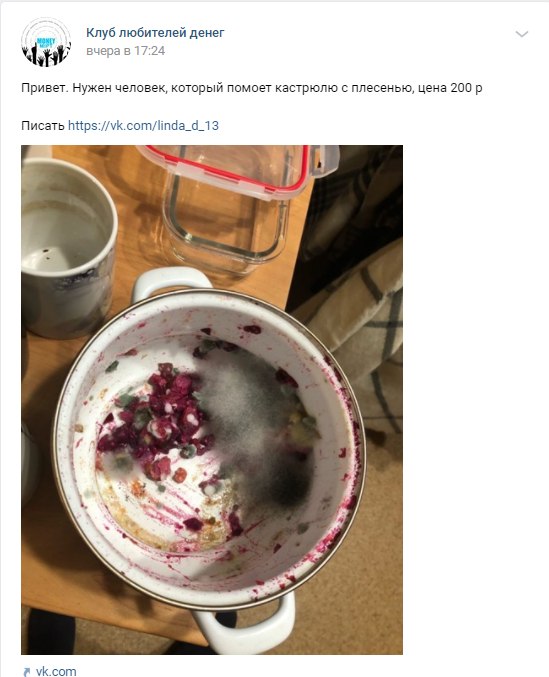Click the MONEY logo text inside avatar
The image size is (549, 677).
click(46, 42)
